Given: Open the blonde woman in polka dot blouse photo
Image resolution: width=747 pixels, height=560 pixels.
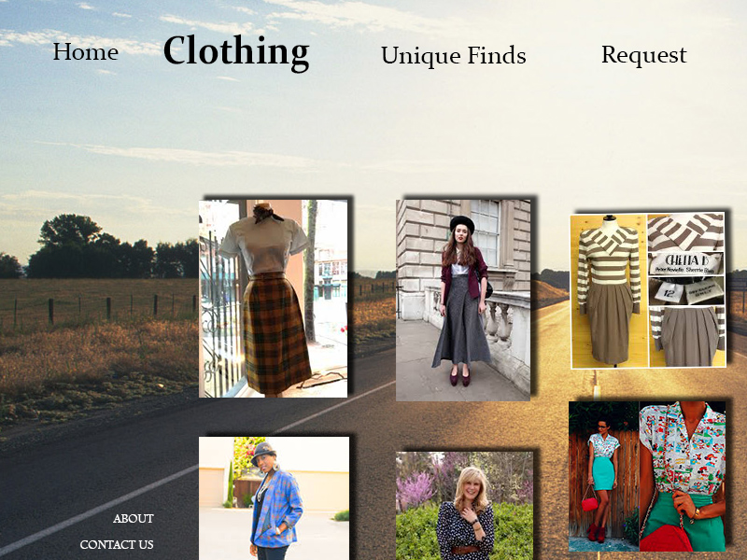Looking at the screenshot, I should [464, 506].
